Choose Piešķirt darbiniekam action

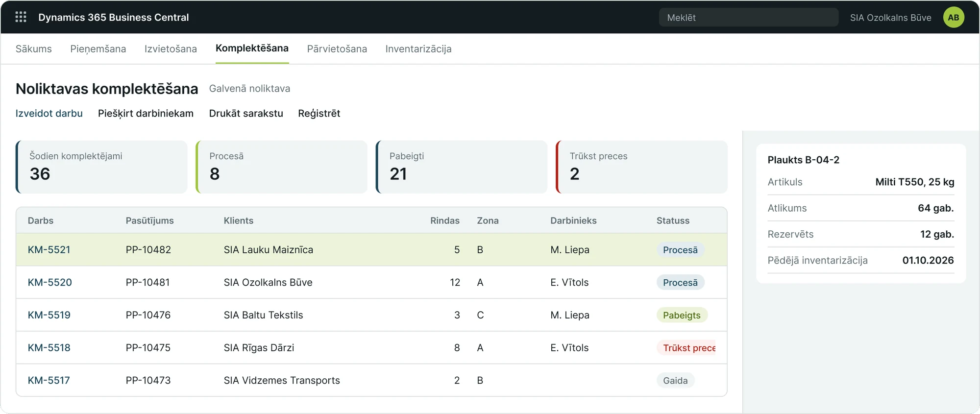(146, 113)
